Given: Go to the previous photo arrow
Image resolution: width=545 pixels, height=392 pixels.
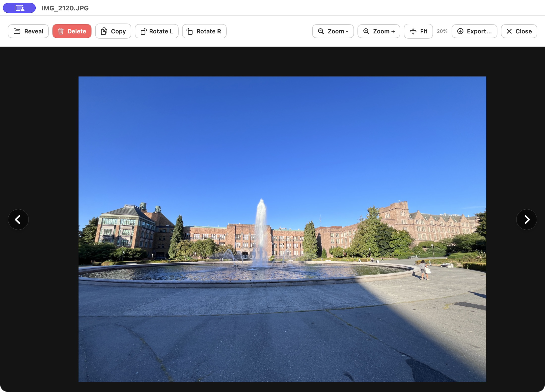Looking at the screenshot, I should pyautogui.click(x=18, y=220).
